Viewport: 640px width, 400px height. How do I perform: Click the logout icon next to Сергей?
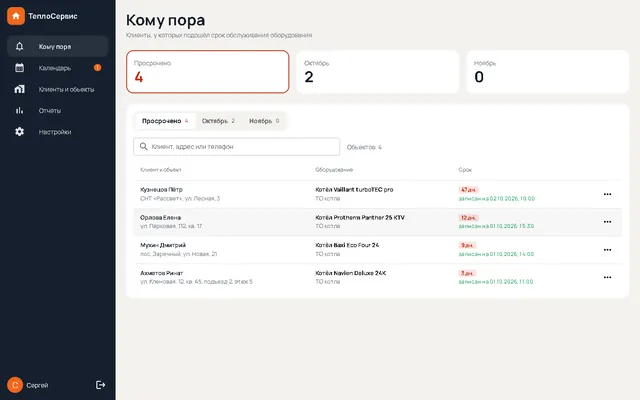(100, 385)
